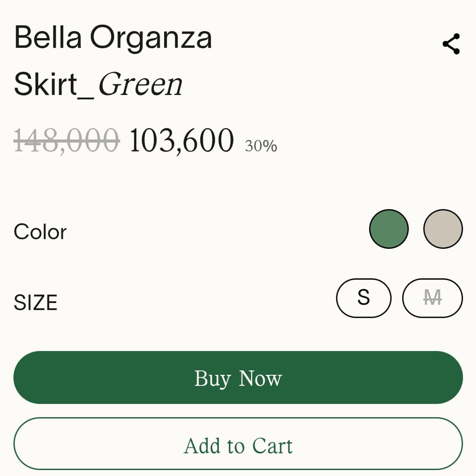
Task: Click the SIZE label
Action: (x=36, y=303)
